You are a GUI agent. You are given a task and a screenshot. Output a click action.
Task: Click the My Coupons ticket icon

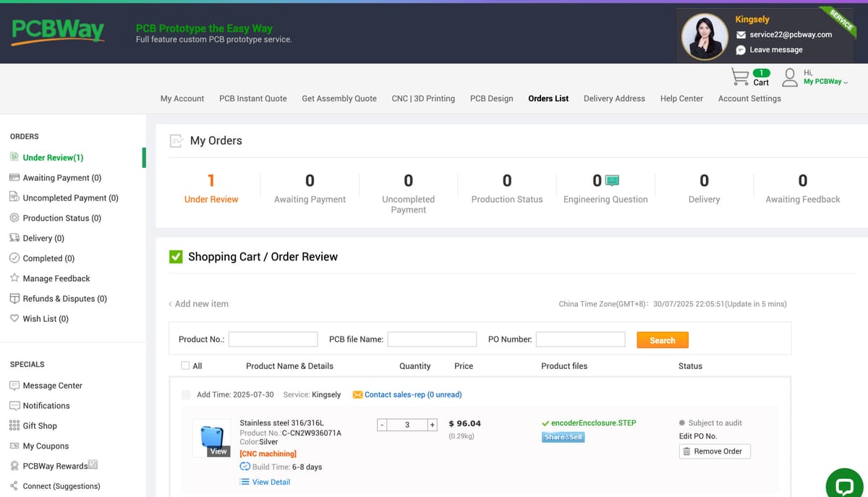(x=14, y=446)
